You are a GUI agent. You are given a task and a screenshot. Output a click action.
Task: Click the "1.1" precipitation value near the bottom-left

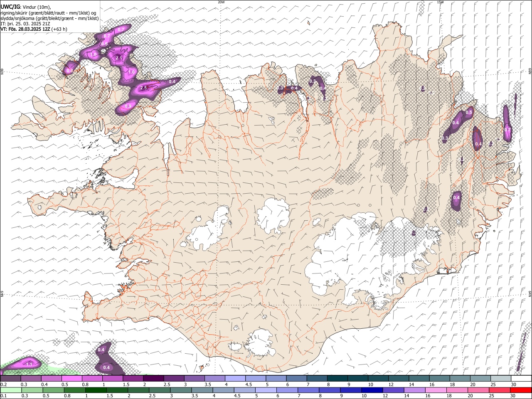[x=29, y=365]
